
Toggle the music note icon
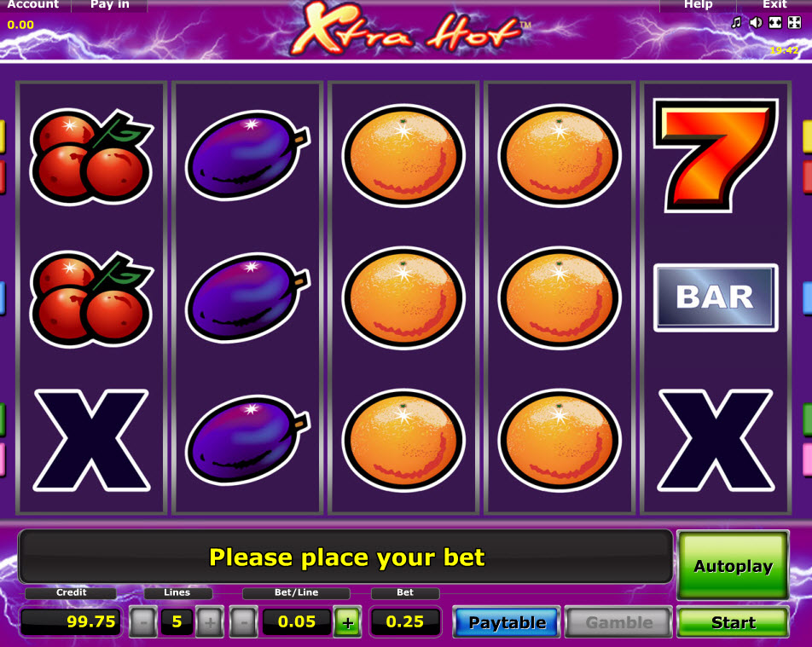pos(736,22)
